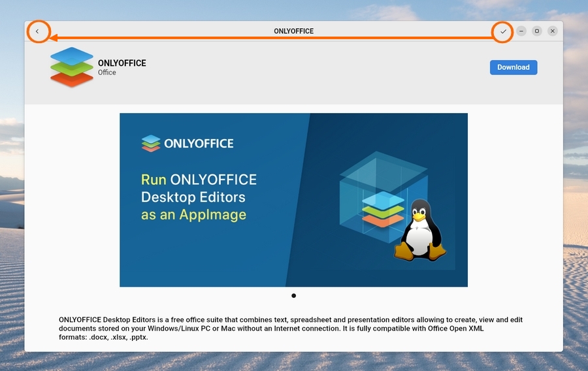Click the yellow 'as an AppImage' banner text
Image resolution: width=588 pixels, height=371 pixels.
193,214
